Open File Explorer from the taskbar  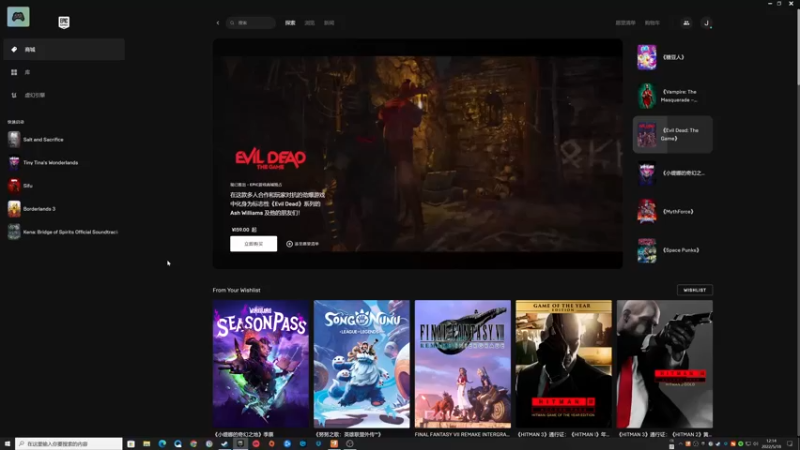[146, 444]
